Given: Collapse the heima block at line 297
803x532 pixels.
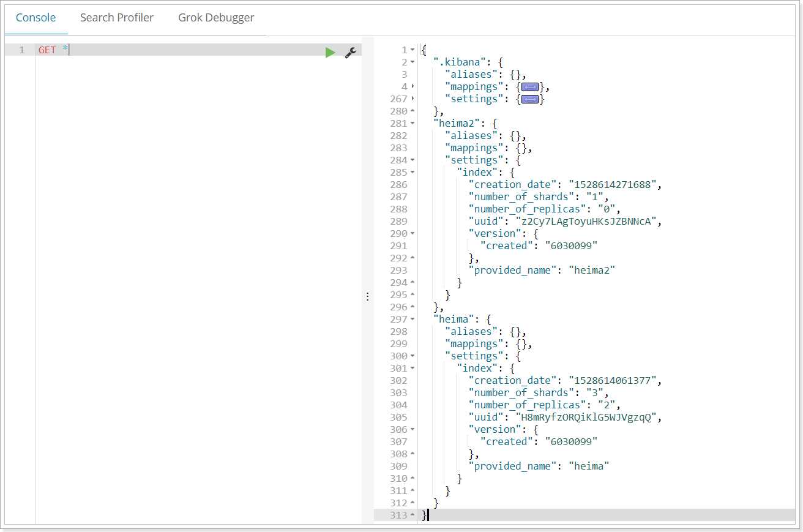Looking at the screenshot, I should pos(413,320).
